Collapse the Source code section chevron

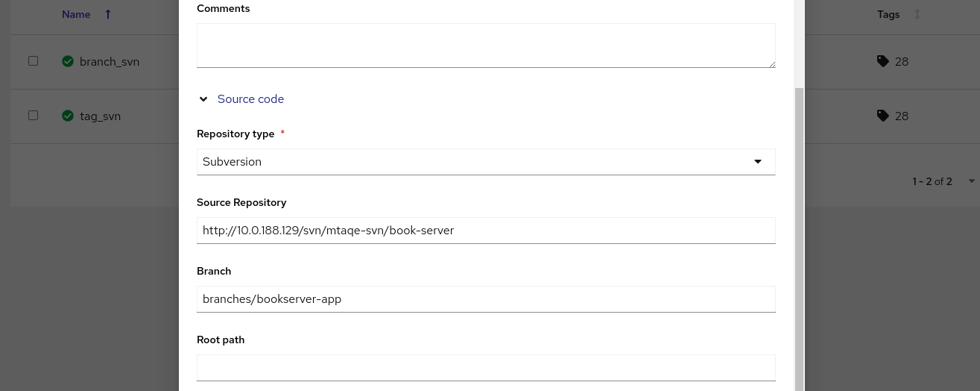point(203,99)
